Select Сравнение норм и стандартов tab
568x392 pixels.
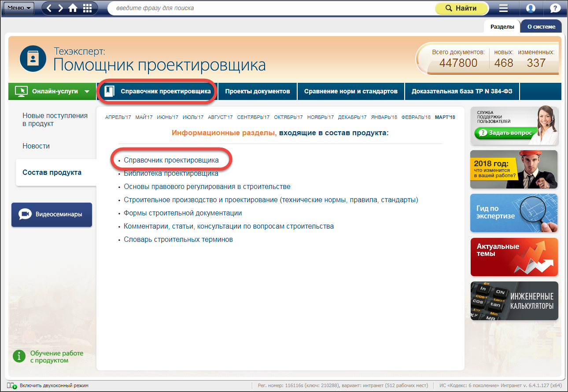(x=351, y=91)
